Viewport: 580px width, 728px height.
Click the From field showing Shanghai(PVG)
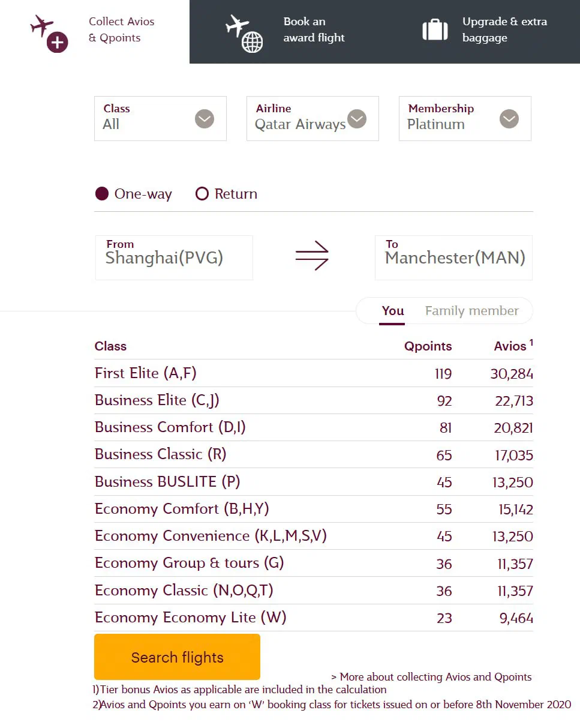pyautogui.click(x=174, y=257)
